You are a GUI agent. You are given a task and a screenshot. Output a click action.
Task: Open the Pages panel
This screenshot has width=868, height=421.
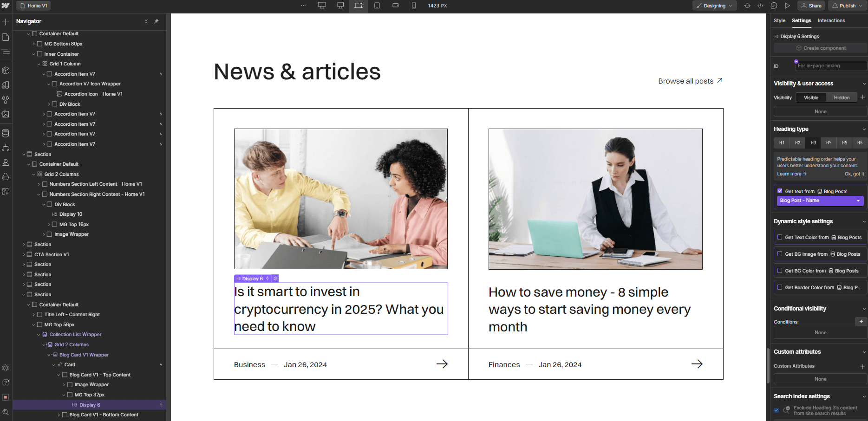pos(7,37)
